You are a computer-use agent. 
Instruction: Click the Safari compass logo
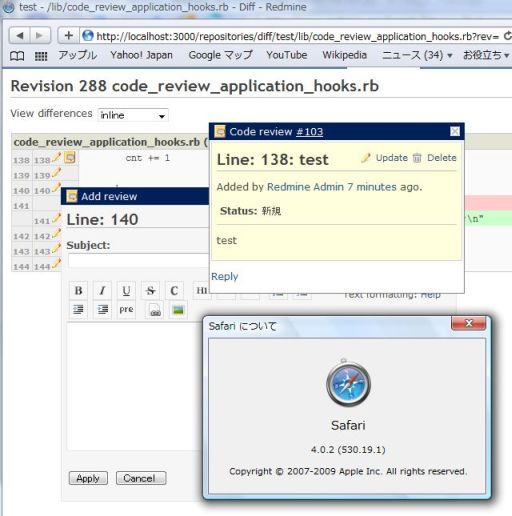348,383
